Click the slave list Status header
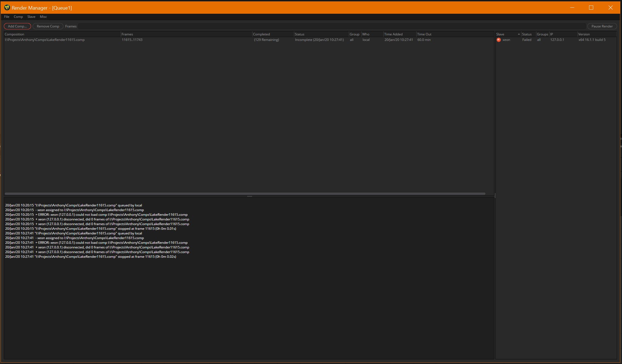 (x=528, y=34)
